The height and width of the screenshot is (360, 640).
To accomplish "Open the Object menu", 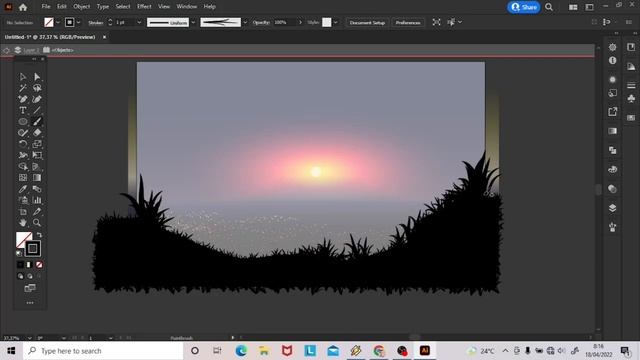I will click(82, 7).
